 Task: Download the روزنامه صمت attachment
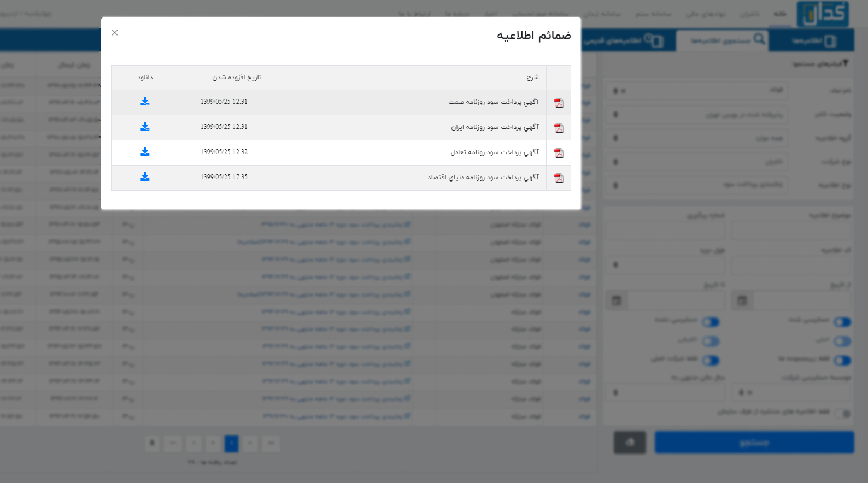(x=145, y=102)
